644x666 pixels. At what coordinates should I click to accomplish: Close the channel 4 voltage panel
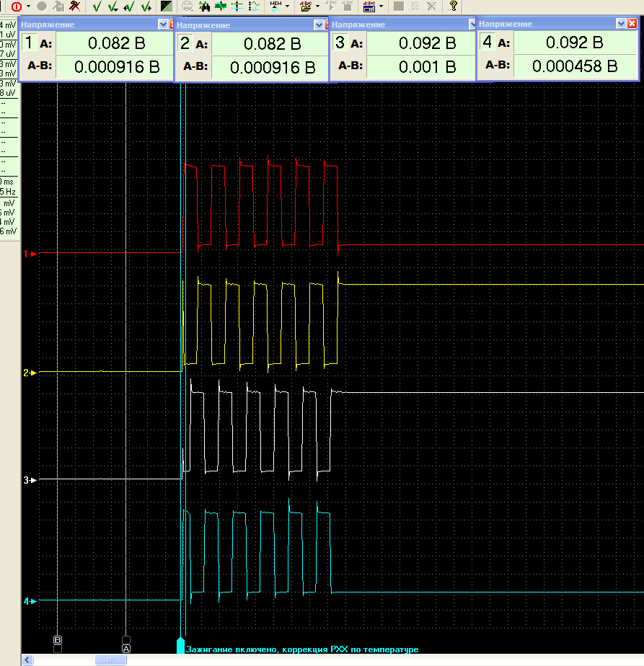point(632,23)
